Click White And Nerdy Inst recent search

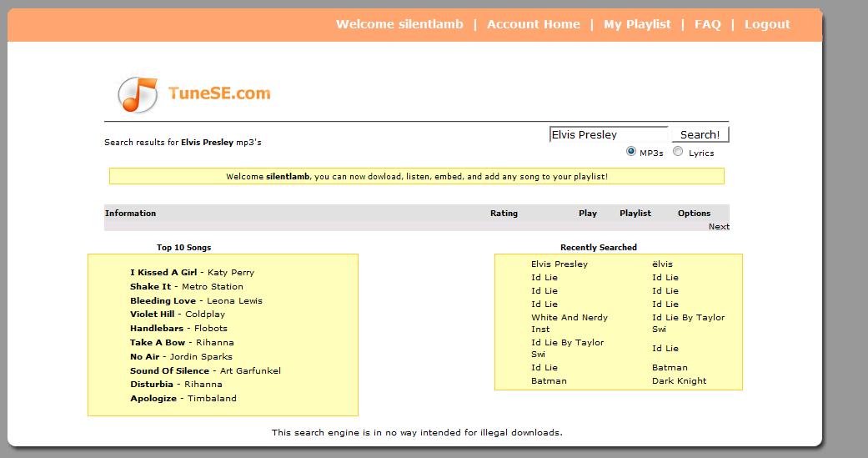[x=569, y=323]
